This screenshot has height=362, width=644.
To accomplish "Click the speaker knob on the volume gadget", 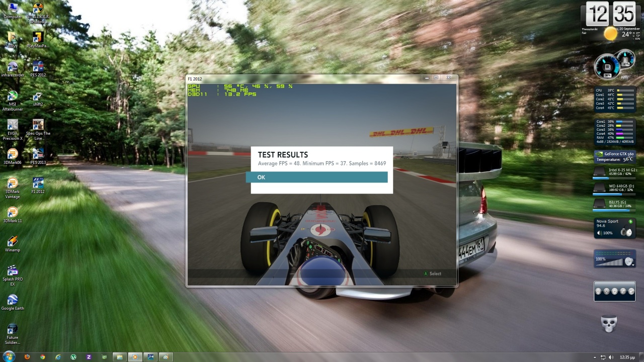I will coord(628,262).
